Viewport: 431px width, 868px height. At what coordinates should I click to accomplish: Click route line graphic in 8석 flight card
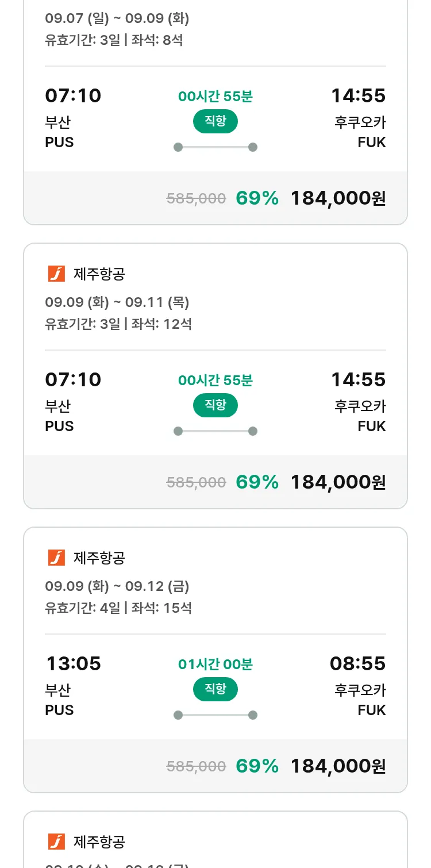[x=215, y=147]
